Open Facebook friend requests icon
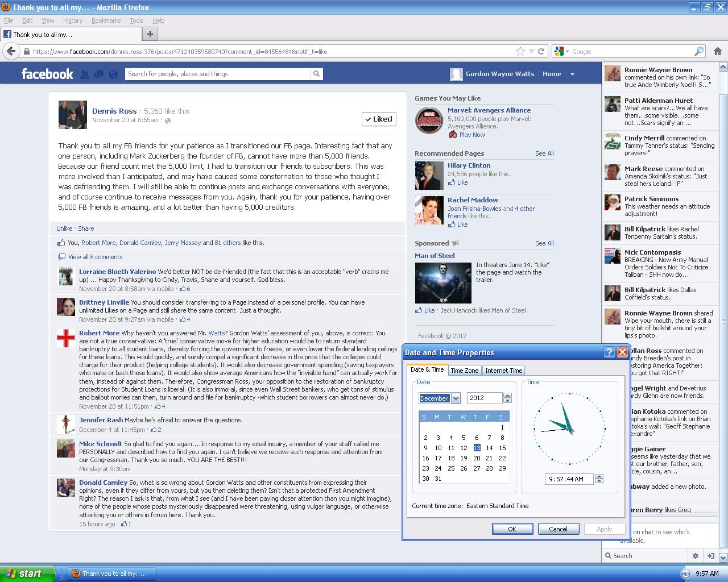 point(85,74)
